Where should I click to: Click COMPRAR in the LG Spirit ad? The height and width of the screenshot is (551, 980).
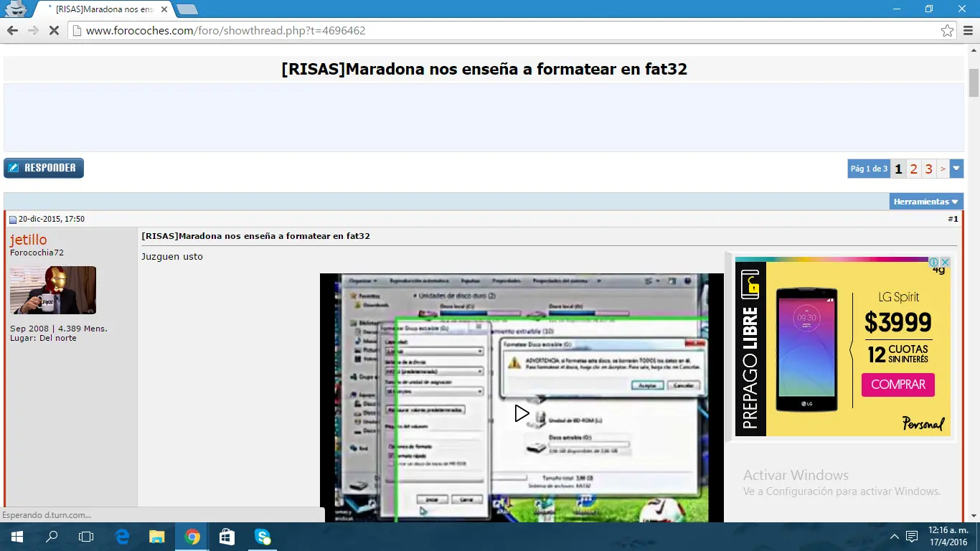898,385
